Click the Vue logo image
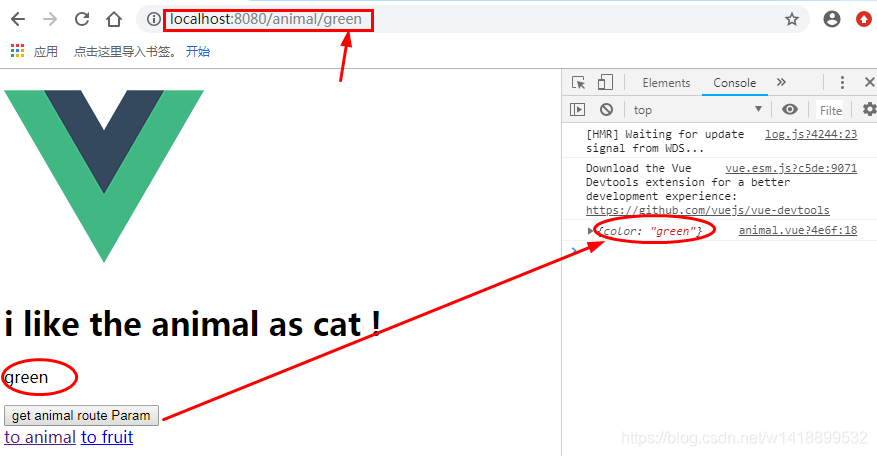 click(x=104, y=176)
